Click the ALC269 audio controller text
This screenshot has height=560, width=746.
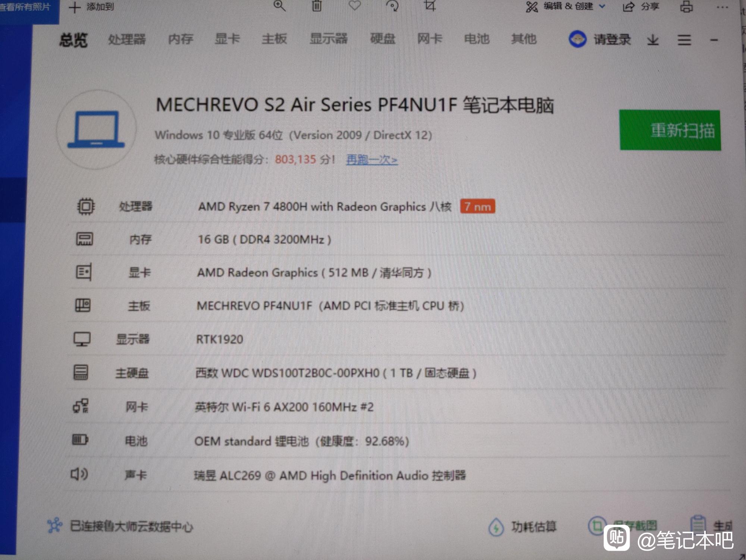click(330, 475)
